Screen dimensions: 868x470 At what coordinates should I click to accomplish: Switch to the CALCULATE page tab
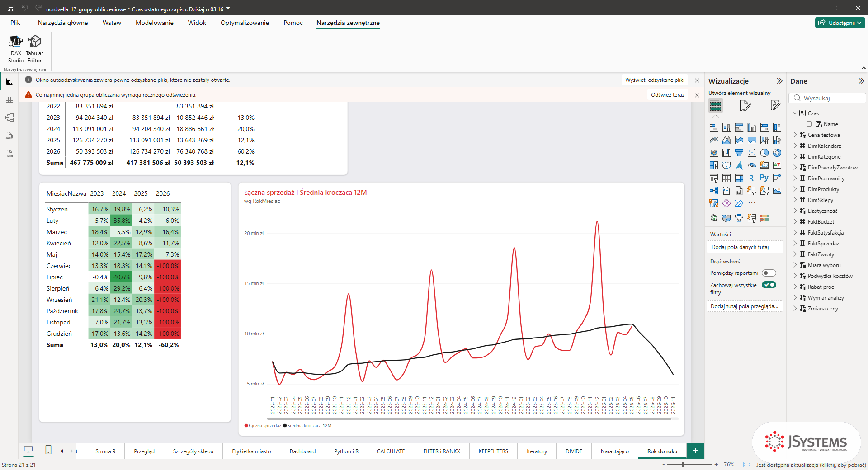391,451
